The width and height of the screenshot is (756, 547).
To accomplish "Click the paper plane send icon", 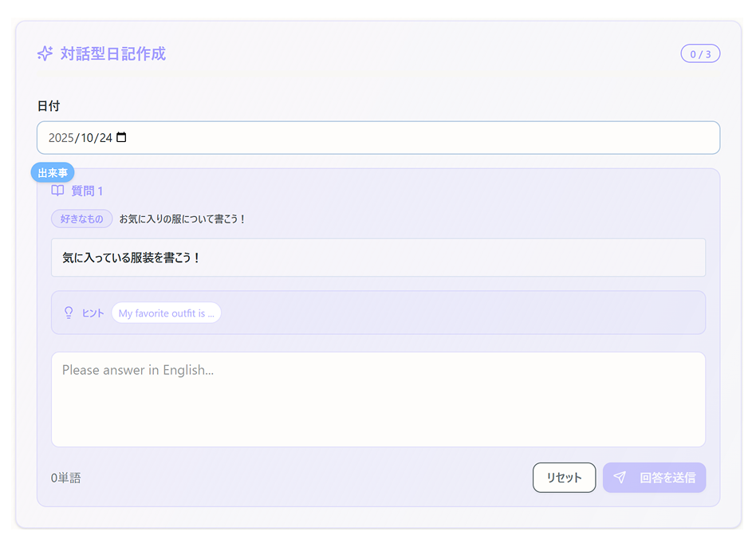I will pyautogui.click(x=620, y=478).
